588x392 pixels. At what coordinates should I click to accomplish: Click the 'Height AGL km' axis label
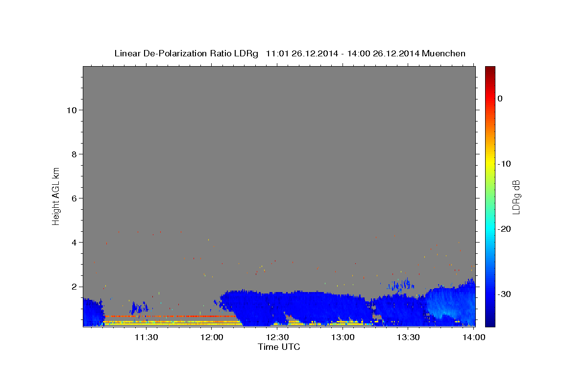[x=56, y=196]
